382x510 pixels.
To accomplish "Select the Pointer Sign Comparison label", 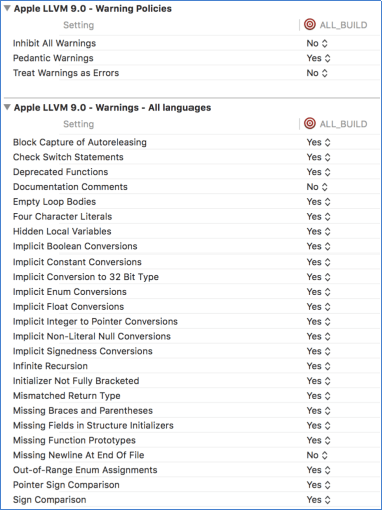I will [x=66, y=485].
